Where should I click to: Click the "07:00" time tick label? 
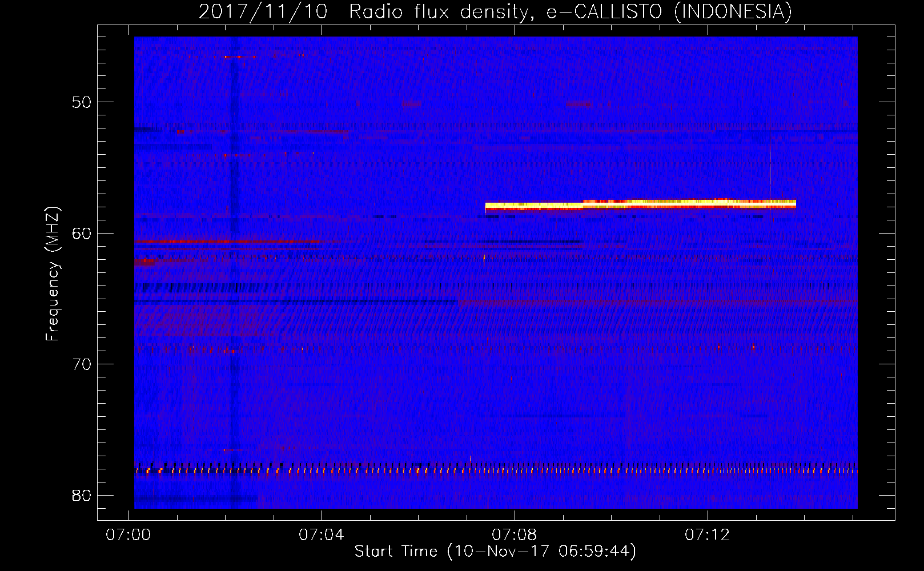[x=128, y=534]
